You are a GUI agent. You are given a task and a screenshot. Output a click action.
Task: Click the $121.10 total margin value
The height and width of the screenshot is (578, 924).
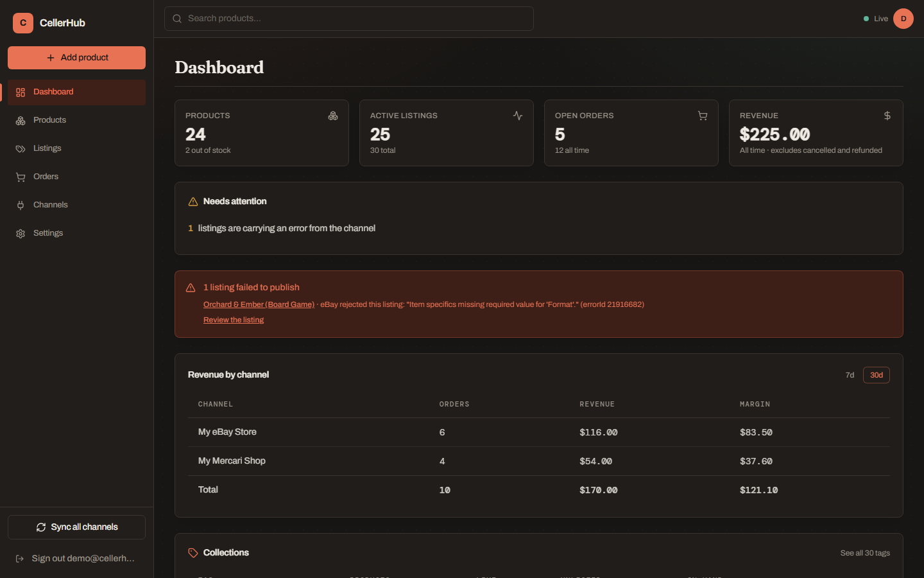758,490
